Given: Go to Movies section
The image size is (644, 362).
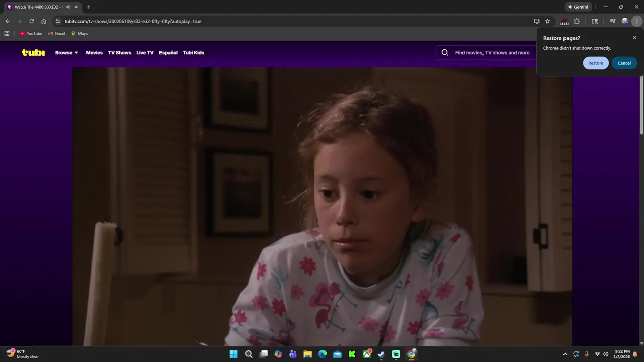Looking at the screenshot, I should coord(94,52).
